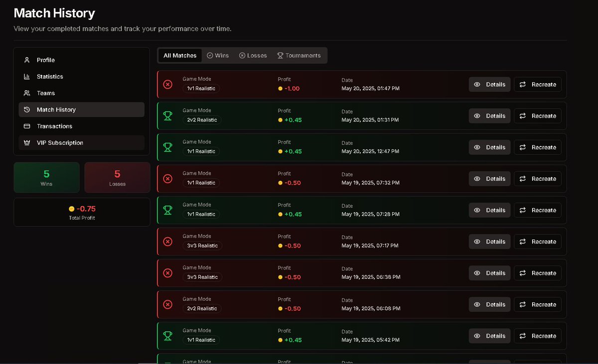Click the loss icon on 06:38 PM match
Viewport: 598px width, 364px height.
(x=168, y=273)
